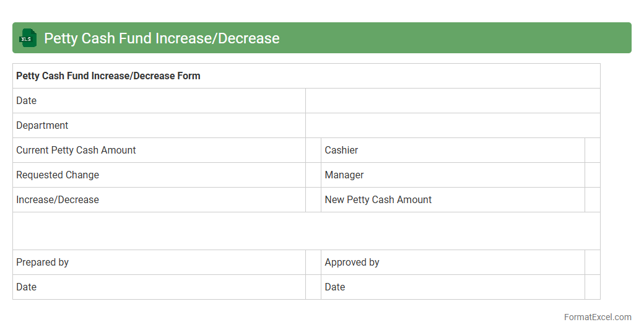This screenshot has height=335, width=644.
Task: Click the Manager label cell
Action: pos(452,175)
